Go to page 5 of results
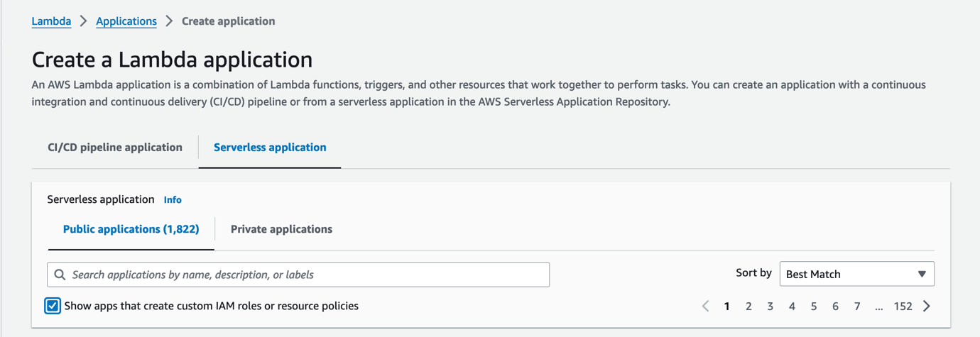Image resolution: width=980 pixels, height=337 pixels. point(814,306)
